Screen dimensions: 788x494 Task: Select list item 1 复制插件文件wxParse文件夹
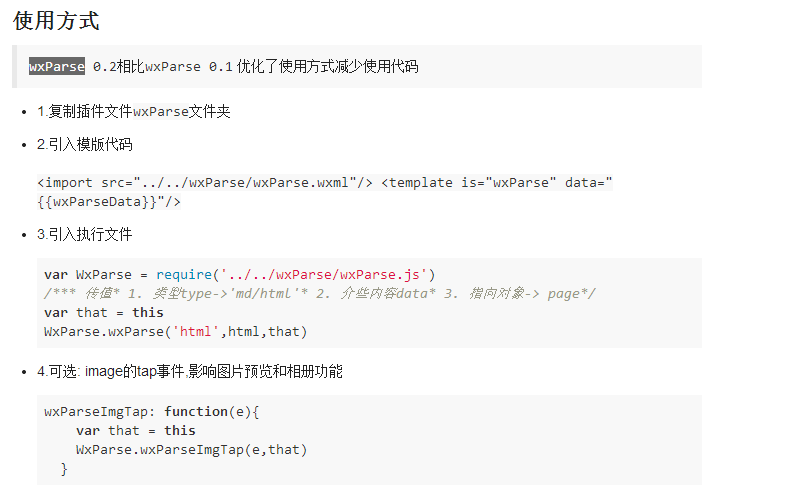click(134, 111)
